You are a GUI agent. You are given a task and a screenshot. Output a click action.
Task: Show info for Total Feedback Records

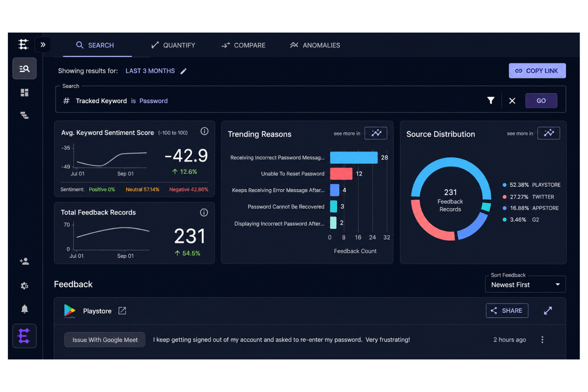pyautogui.click(x=204, y=212)
